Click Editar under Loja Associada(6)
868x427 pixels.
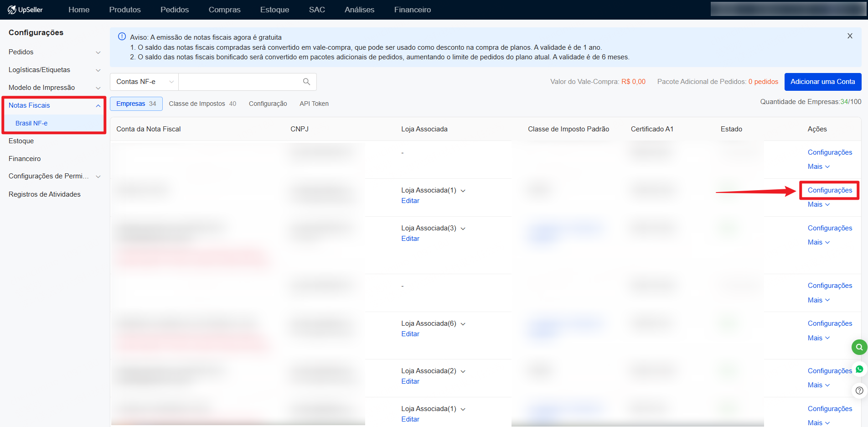pos(410,334)
